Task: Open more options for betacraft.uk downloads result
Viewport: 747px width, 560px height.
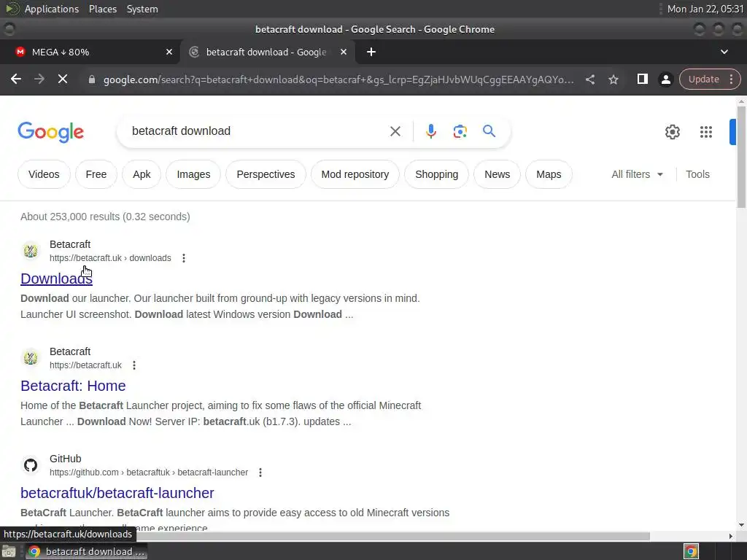Action: coord(183,258)
